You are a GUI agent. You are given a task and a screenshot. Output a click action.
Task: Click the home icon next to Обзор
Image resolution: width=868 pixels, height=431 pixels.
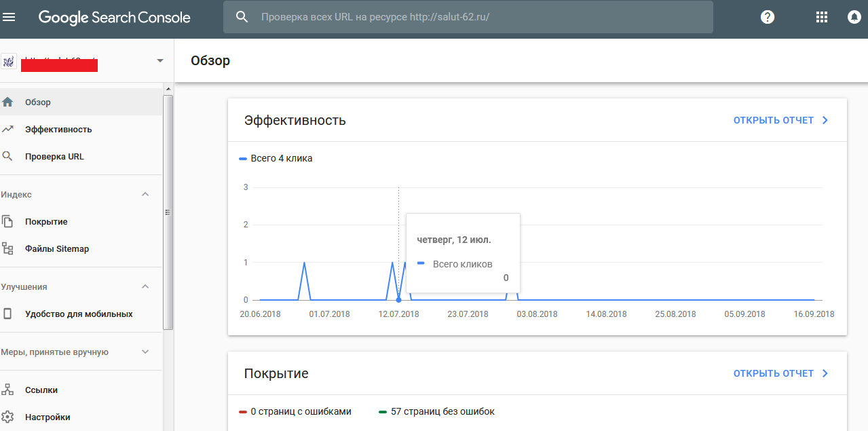point(7,102)
